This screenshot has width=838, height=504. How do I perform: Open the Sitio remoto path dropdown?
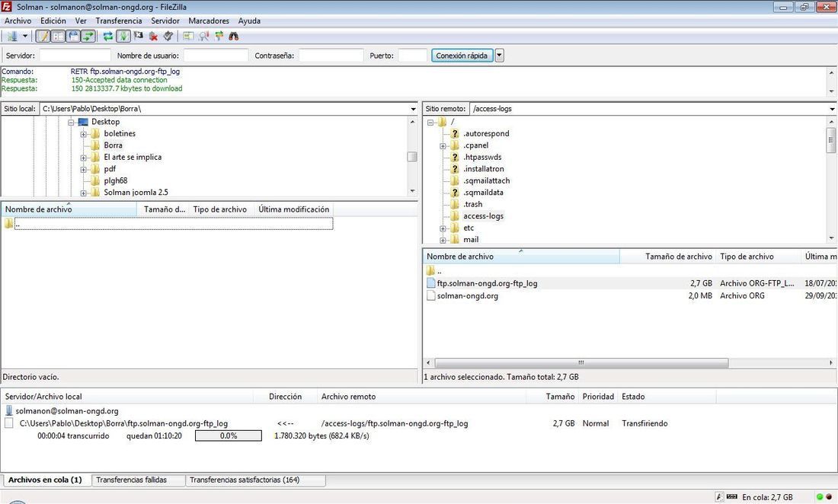coord(832,109)
